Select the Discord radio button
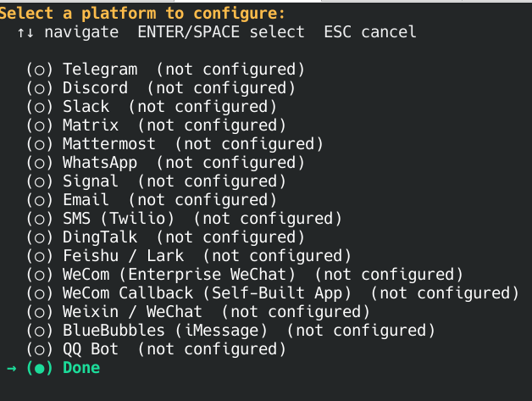Screen dimensions: 532x401 pos(40,88)
